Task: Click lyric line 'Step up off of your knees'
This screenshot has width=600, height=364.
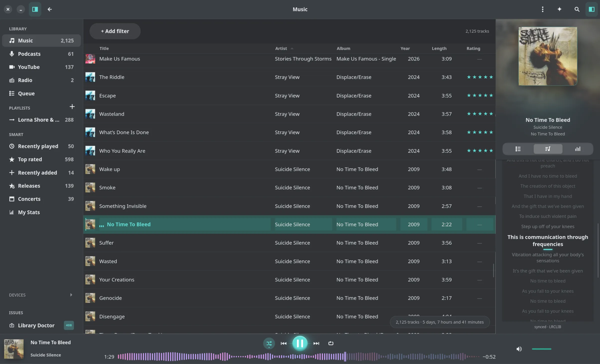Action: pyautogui.click(x=548, y=226)
